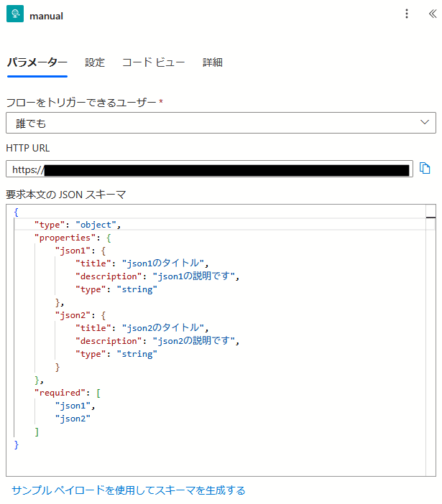Collapse the panel with the double chevron
The image size is (442, 504).
click(432, 14)
